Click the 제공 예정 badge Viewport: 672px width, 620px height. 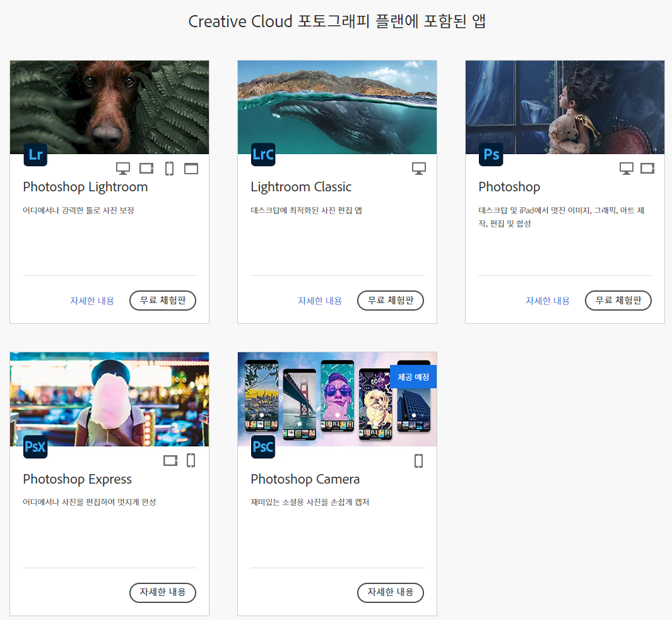[413, 377]
